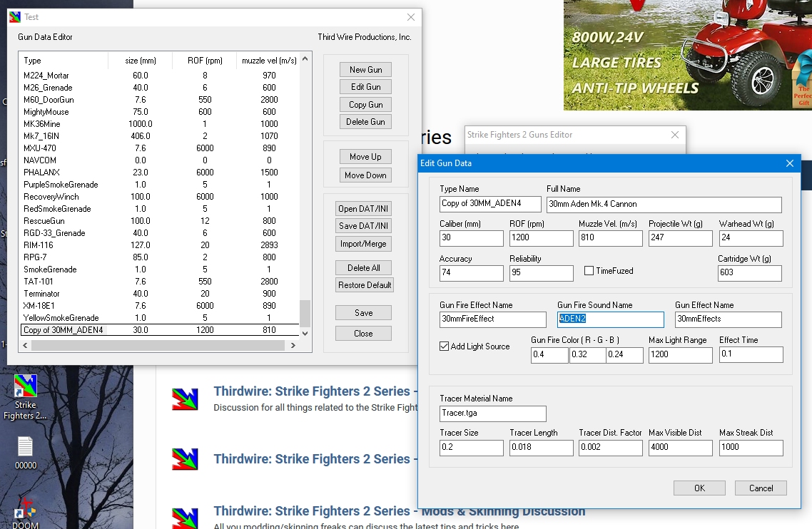This screenshot has height=529, width=812.
Task: Click the Caliber (mm) field
Action: (x=471, y=238)
